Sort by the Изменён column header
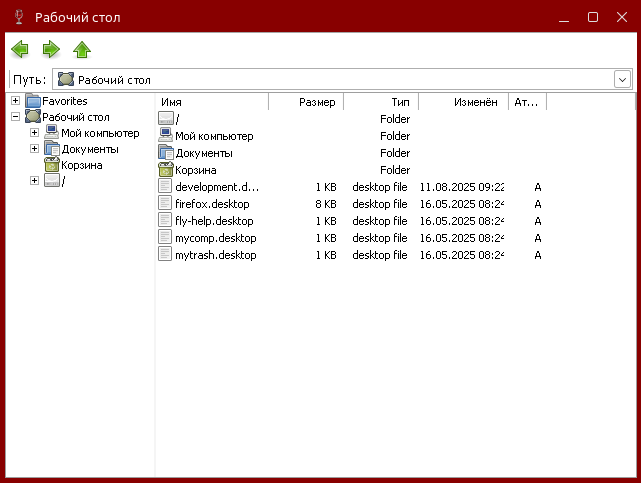Screen dimensions: 641x483 [463, 102]
